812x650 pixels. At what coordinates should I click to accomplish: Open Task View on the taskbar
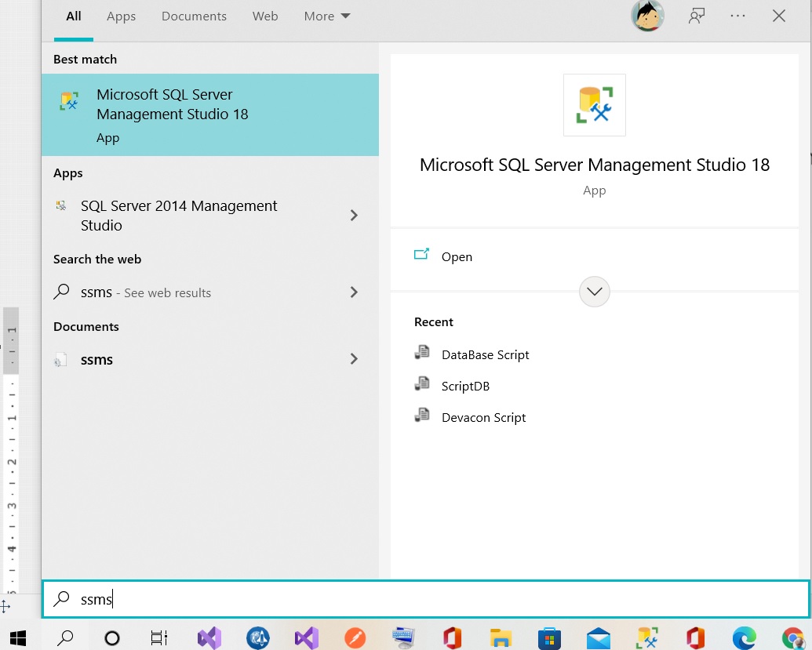[x=159, y=638]
